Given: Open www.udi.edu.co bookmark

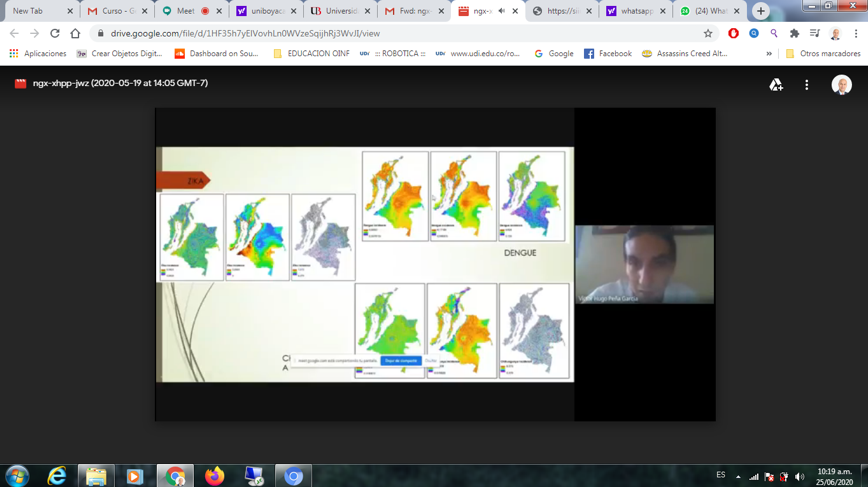Looking at the screenshot, I should (x=478, y=54).
